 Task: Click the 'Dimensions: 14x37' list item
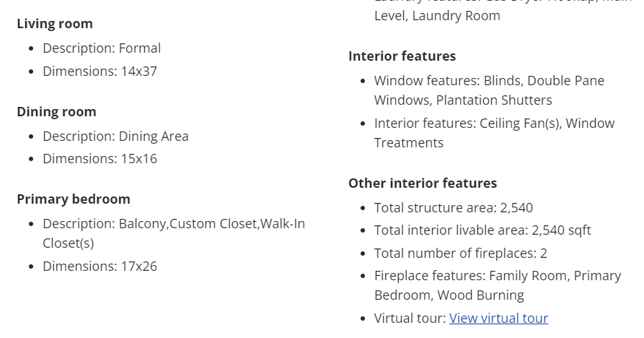(100, 71)
